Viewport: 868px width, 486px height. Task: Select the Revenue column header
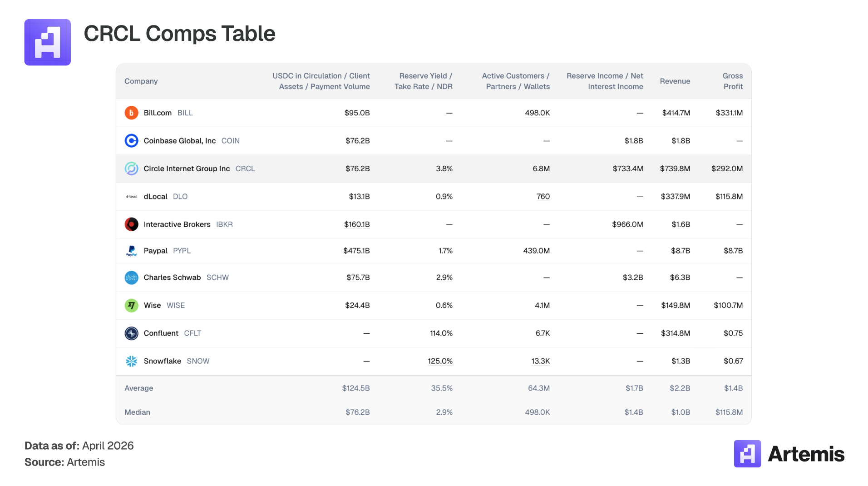pos(675,81)
